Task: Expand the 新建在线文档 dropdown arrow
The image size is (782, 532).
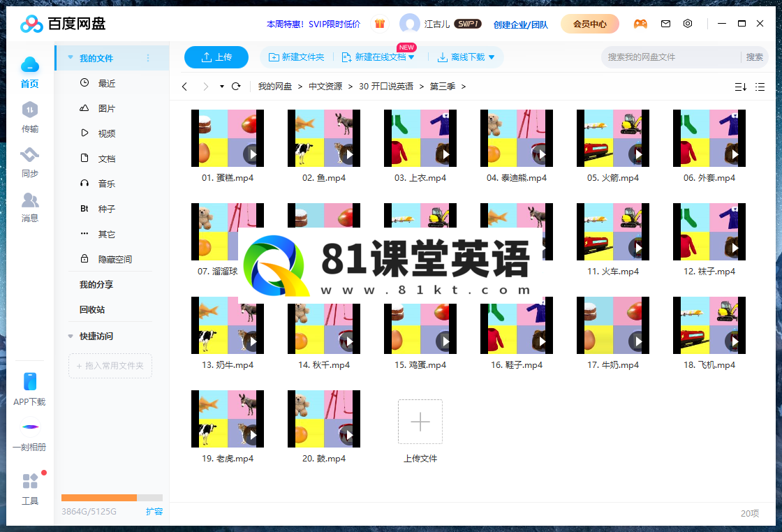Action: coord(411,57)
